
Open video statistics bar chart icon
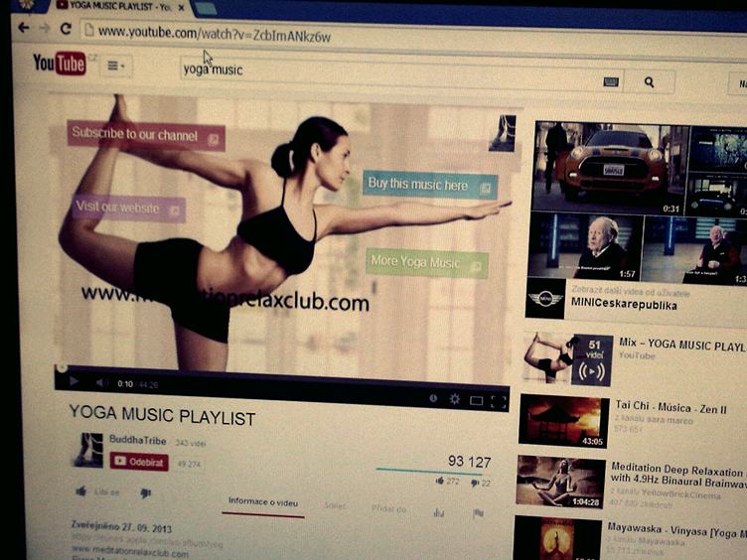coord(439,512)
